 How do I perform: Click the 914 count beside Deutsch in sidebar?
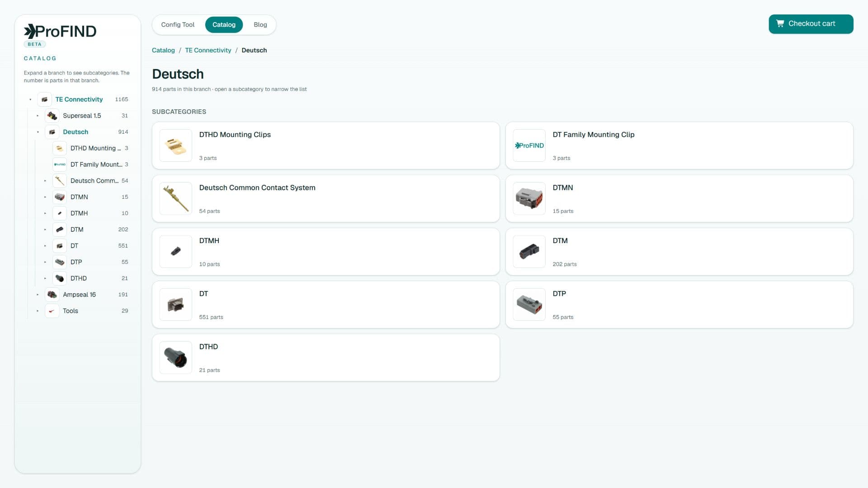123,132
